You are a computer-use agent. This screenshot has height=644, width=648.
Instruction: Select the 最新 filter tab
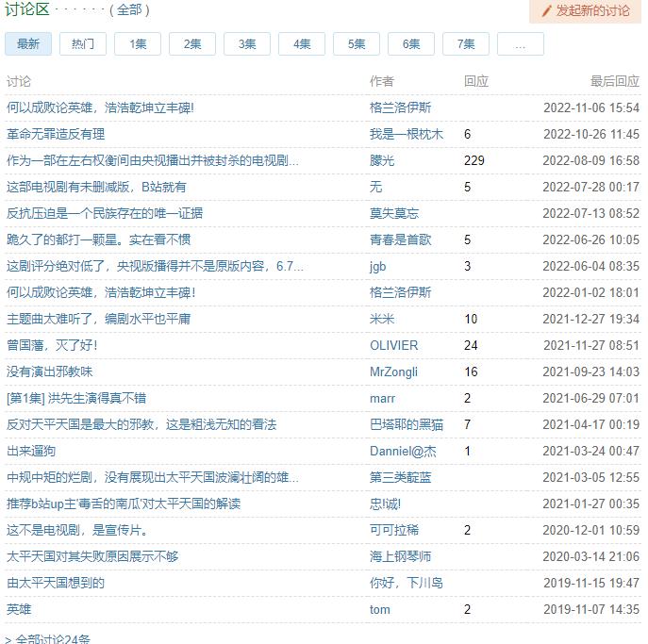(x=28, y=44)
